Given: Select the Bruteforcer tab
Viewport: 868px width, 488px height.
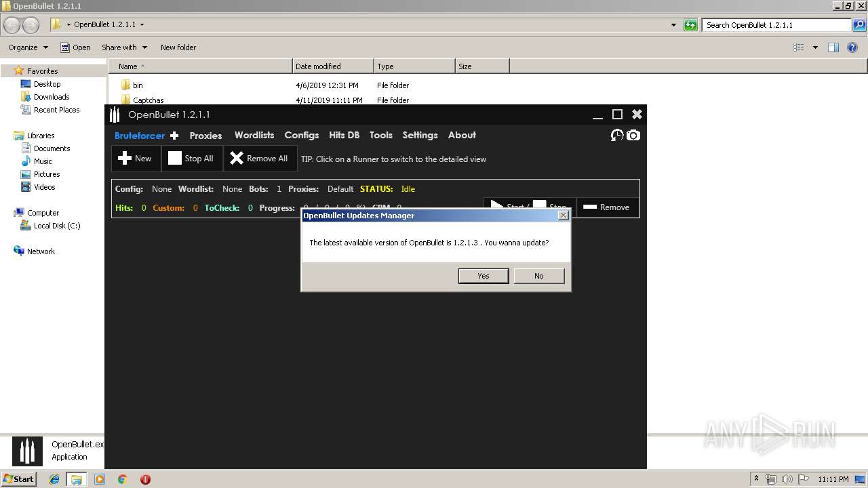Looking at the screenshot, I should pyautogui.click(x=140, y=136).
